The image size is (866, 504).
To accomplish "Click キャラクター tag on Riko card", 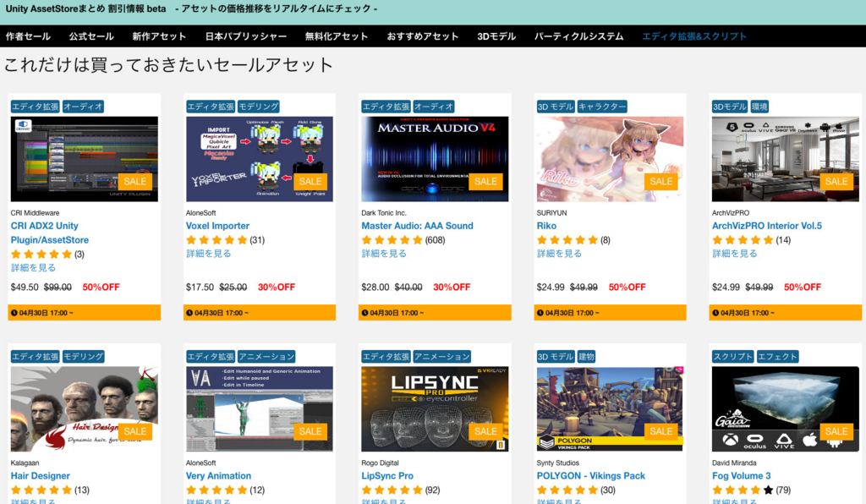I will coord(602,107).
